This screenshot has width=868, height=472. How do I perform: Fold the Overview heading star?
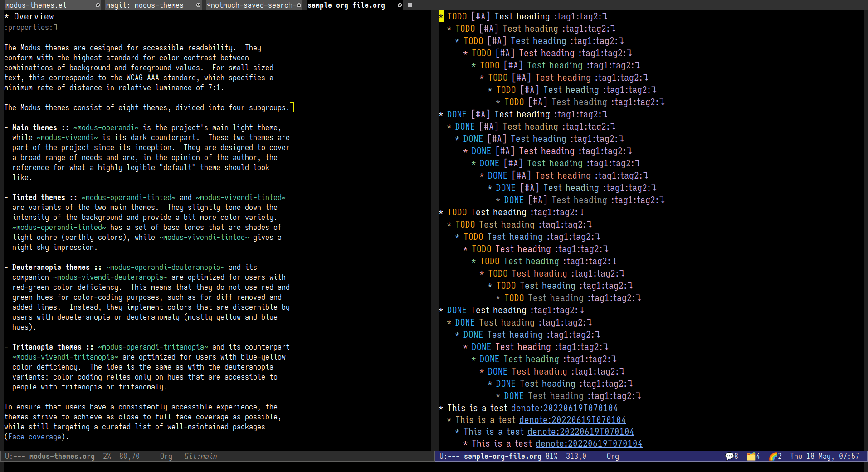pyautogui.click(x=6, y=16)
